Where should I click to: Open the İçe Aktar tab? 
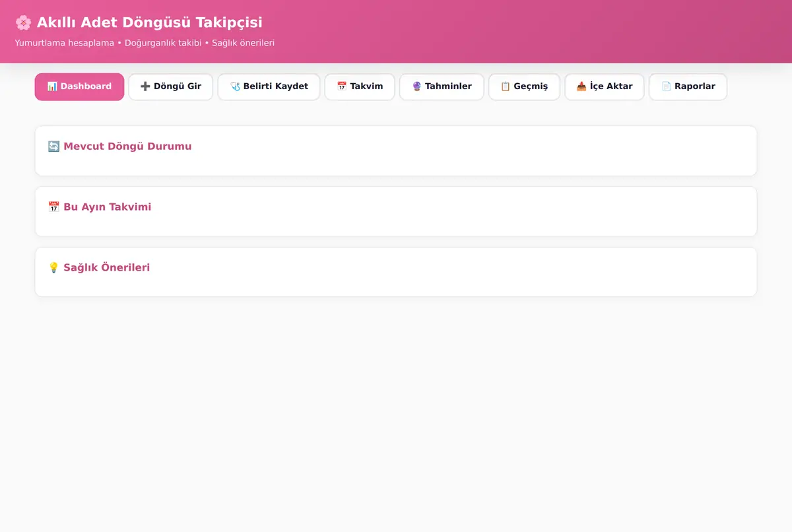pyautogui.click(x=605, y=86)
